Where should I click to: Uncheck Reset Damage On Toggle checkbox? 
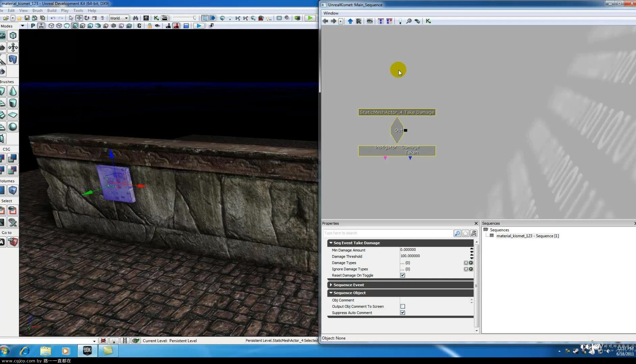(x=403, y=275)
